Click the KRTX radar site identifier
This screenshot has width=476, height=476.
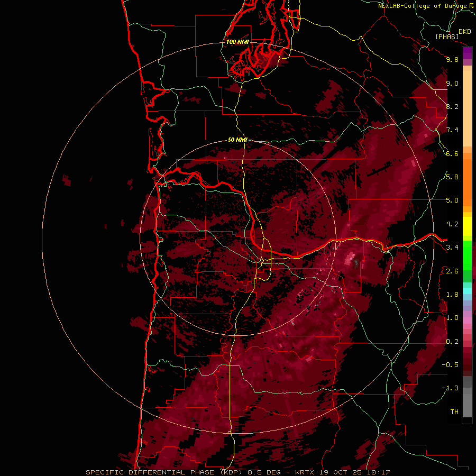(305, 472)
